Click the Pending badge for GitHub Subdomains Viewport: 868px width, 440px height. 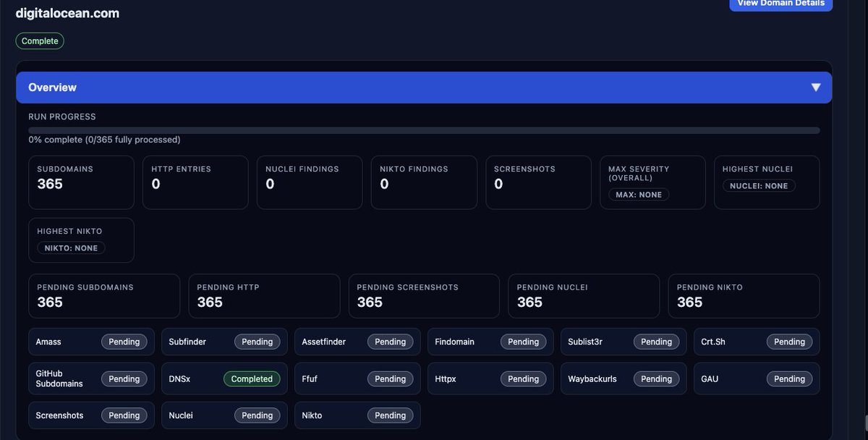(124, 378)
